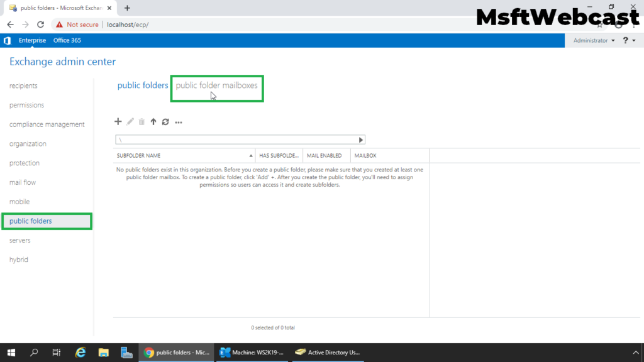Open permissions in the left navigation
Viewport: 644px width, 362px height.
(26, 105)
